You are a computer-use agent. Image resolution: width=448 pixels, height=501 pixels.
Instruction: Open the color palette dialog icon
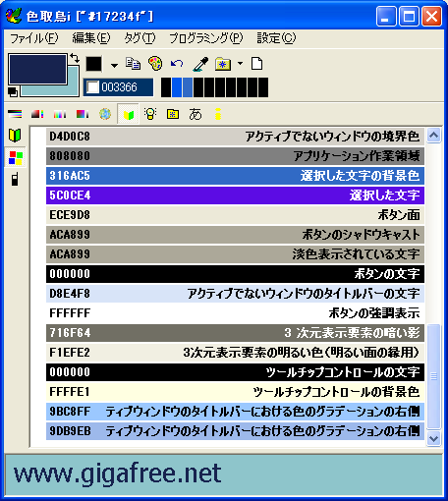[155, 64]
